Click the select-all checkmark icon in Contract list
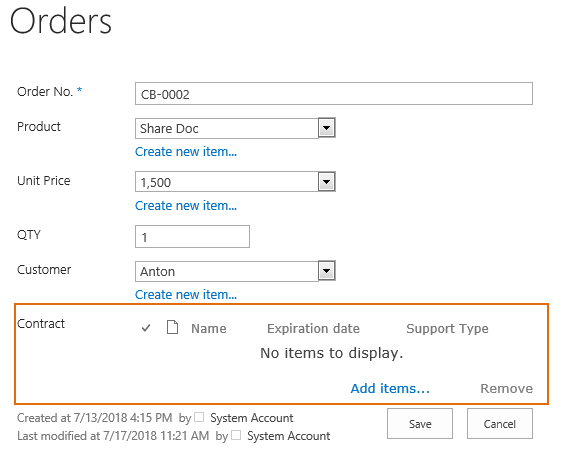The image size is (573, 463). pos(146,328)
